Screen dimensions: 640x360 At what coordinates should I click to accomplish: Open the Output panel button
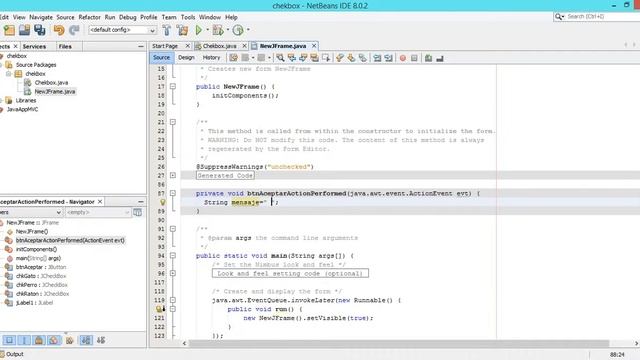[12, 354]
